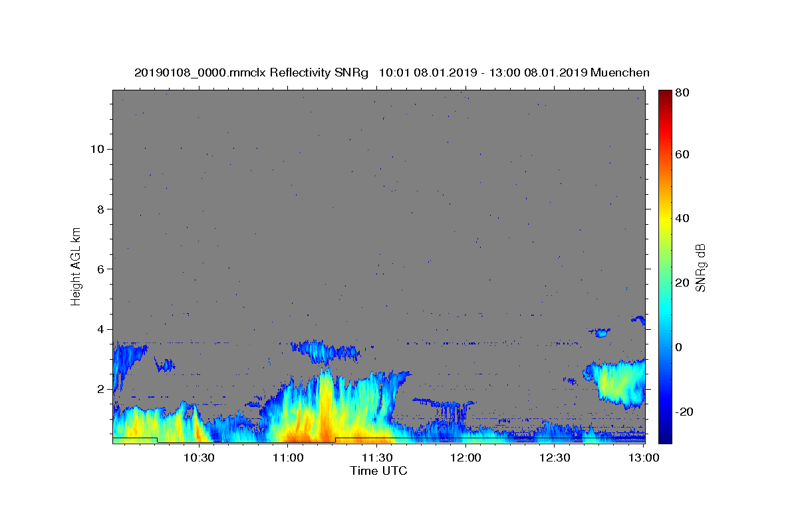Click the 11:00 time tick label
The image size is (798, 532).
coord(288,458)
